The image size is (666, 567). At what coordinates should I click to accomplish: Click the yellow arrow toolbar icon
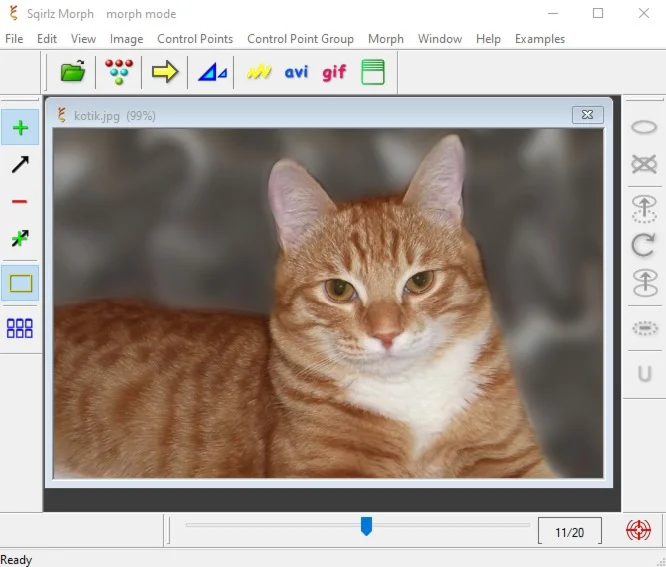coord(165,72)
